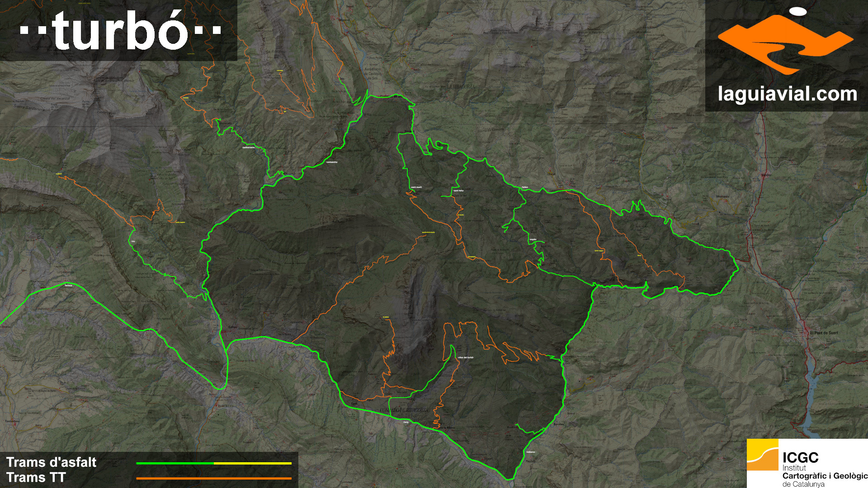Click the yellow asphalt legend segment
The height and width of the screenshot is (488, 868).
coord(253,463)
